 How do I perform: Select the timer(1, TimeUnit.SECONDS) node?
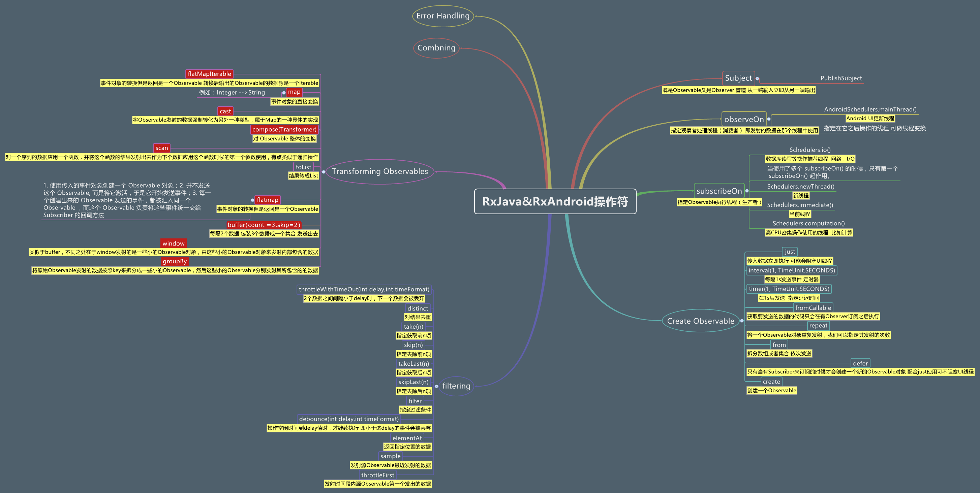789,289
